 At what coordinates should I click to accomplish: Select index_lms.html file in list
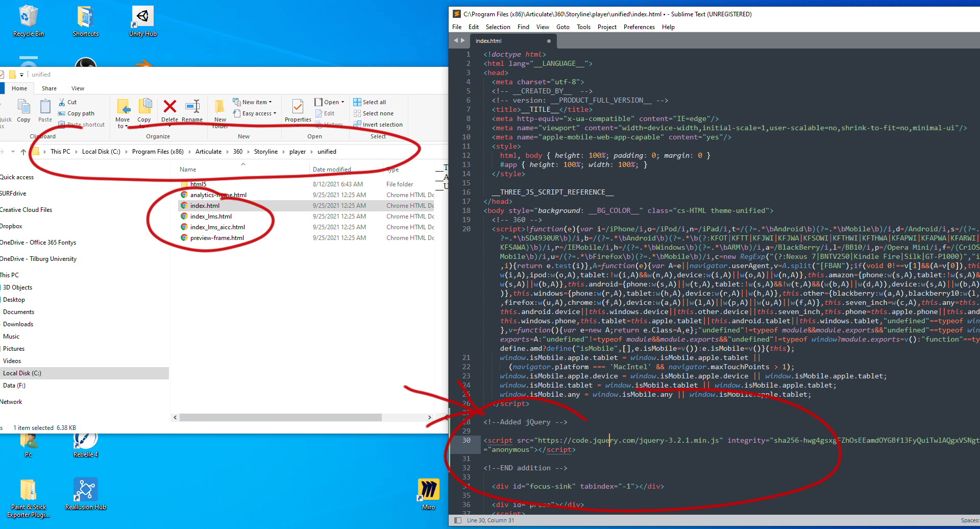tap(211, 217)
